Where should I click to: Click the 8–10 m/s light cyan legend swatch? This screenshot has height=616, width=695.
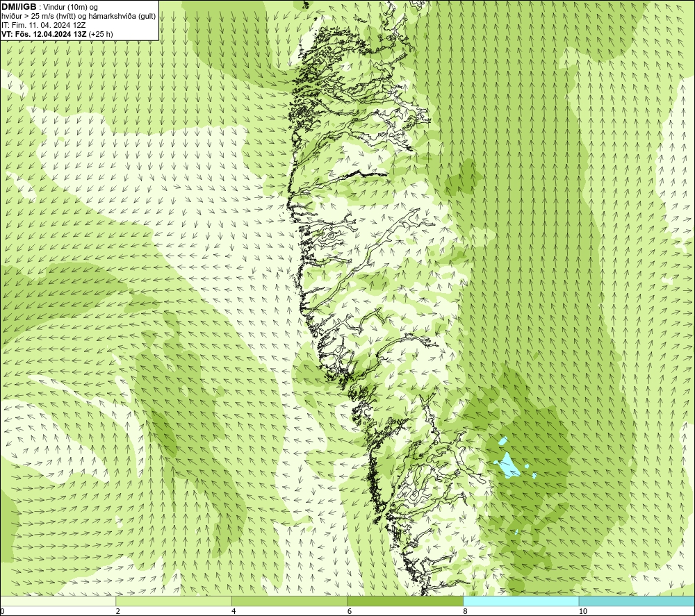click(521, 601)
